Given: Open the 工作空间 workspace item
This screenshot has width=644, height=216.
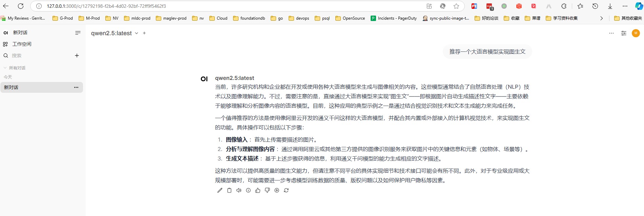Looking at the screenshot, I should pos(22,44).
